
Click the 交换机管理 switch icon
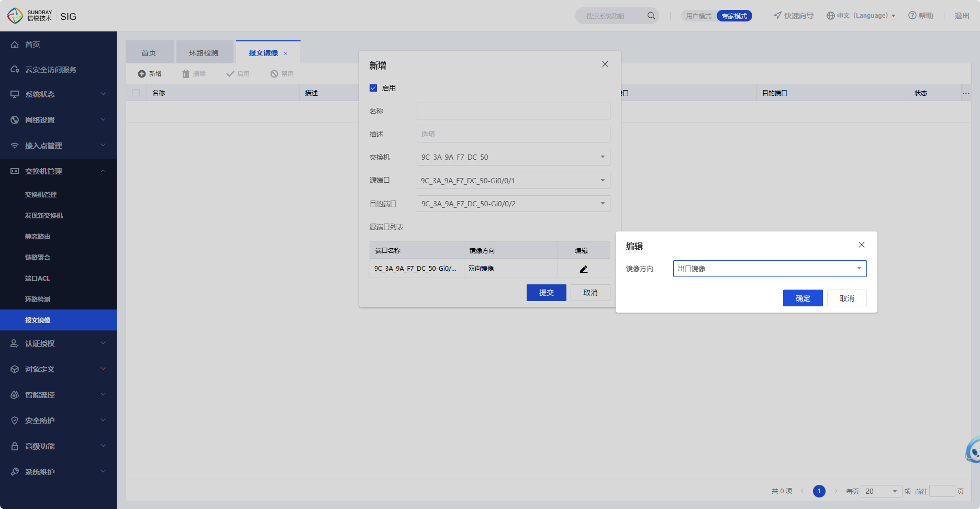click(x=15, y=171)
